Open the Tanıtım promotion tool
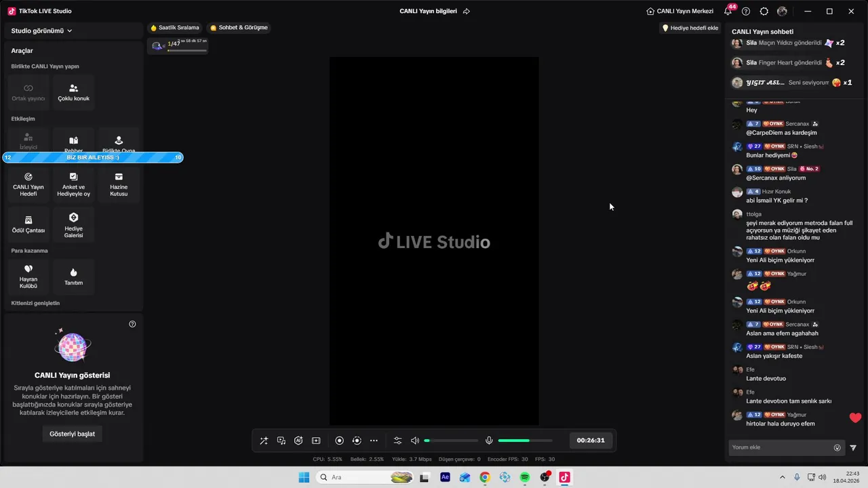The height and width of the screenshot is (488, 868). [x=73, y=277]
